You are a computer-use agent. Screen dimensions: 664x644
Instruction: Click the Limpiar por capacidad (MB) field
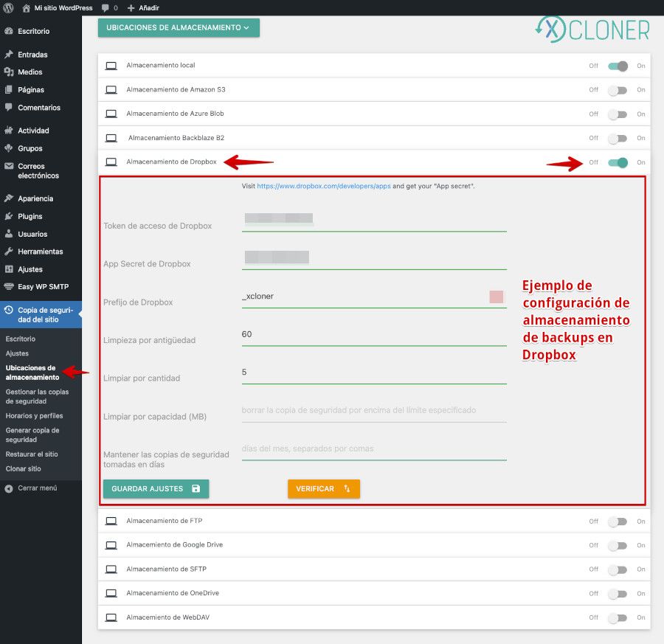[374, 411]
